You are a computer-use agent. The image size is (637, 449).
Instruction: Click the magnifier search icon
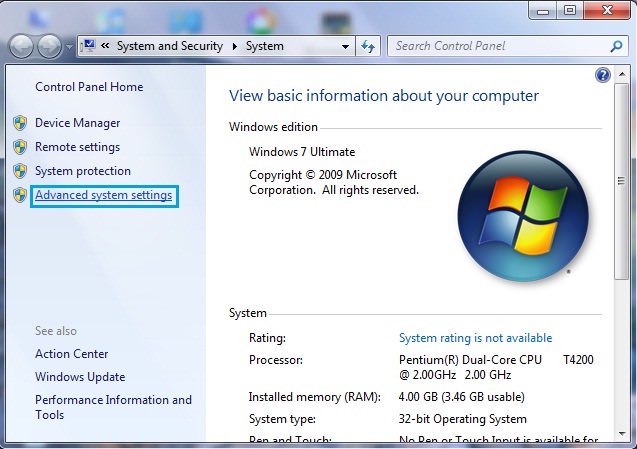click(x=616, y=46)
